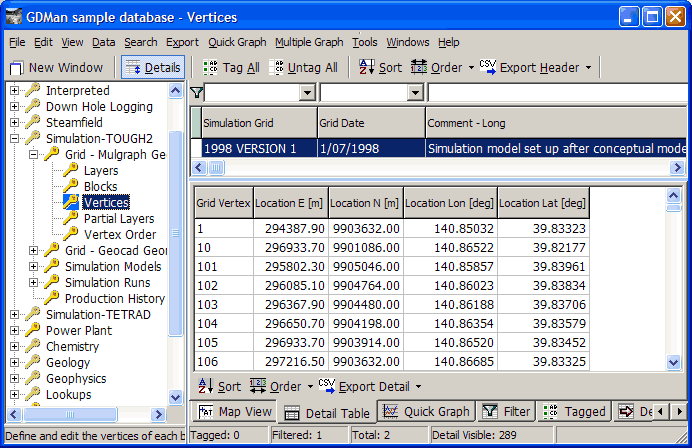Expand the Grid - Geocad node
The width and height of the screenshot is (692, 448).
pyautogui.click(x=33, y=250)
